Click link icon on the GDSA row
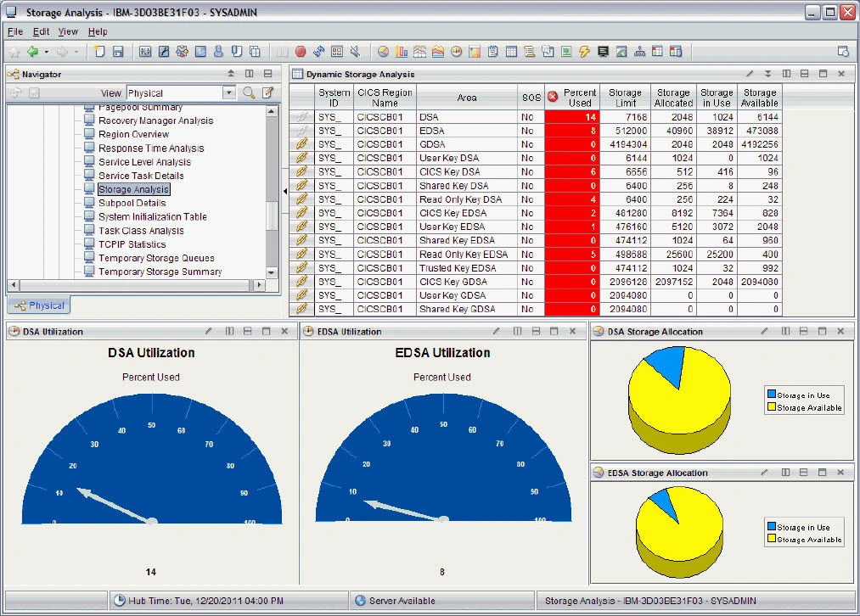Image resolution: width=860 pixels, height=616 pixels. click(x=301, y=144)
